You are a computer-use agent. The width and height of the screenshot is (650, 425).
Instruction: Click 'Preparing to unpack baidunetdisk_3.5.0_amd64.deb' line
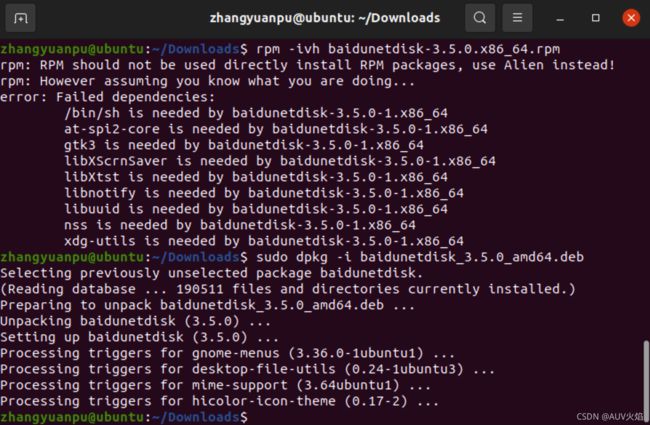coord(207,305)
